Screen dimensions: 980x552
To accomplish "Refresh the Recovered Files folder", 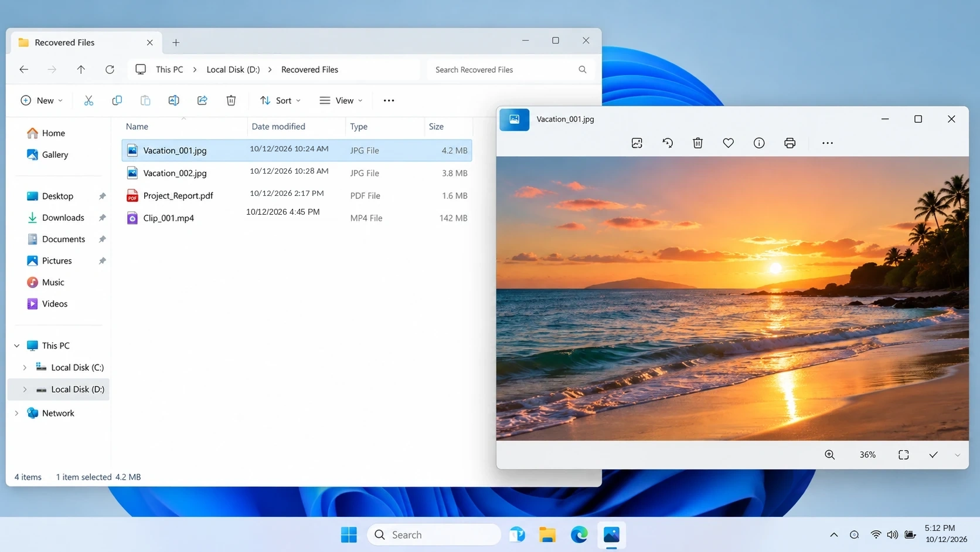I will [x=110, y=69].
